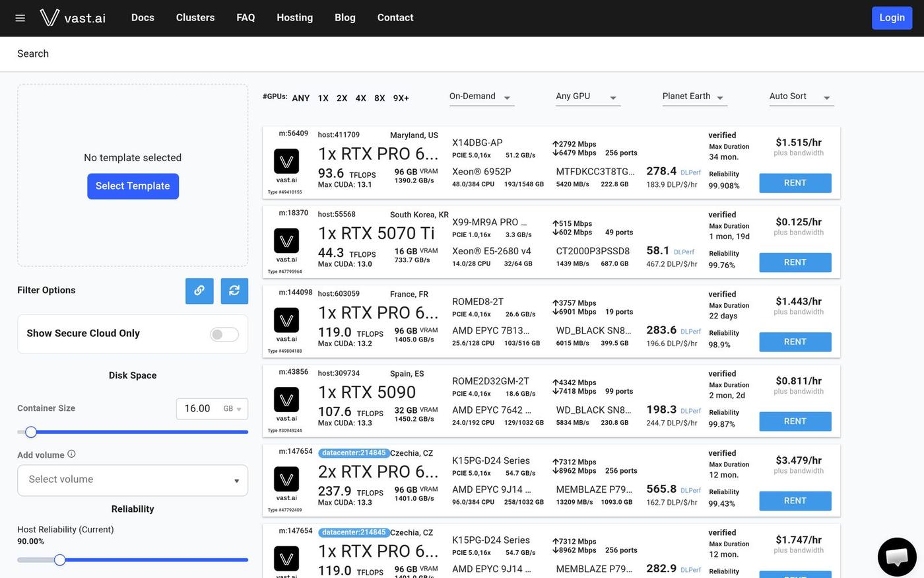Filter to 8X GPUs
This screenshot has width=924, height=578.
click(x=379, y=98)
